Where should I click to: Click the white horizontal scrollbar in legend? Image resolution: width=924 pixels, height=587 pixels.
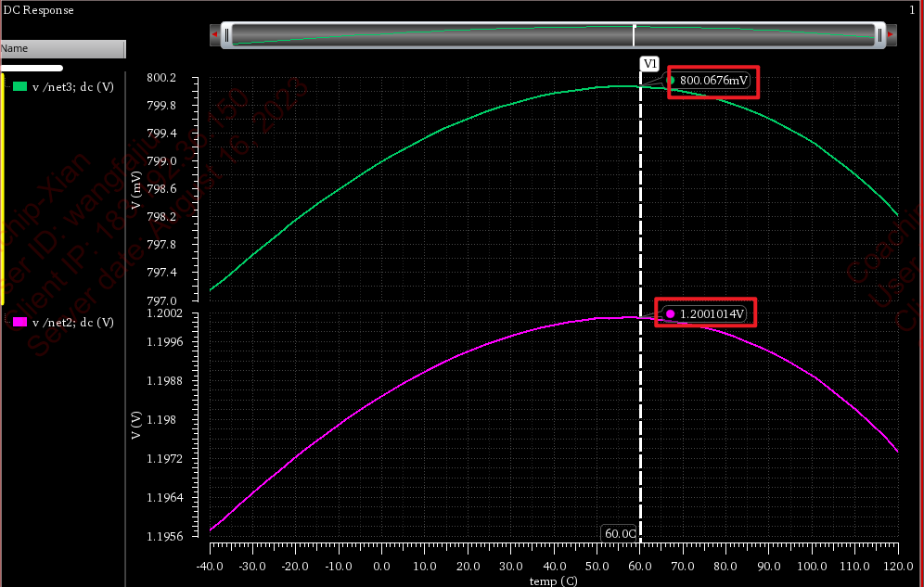[x=32, y=68]
